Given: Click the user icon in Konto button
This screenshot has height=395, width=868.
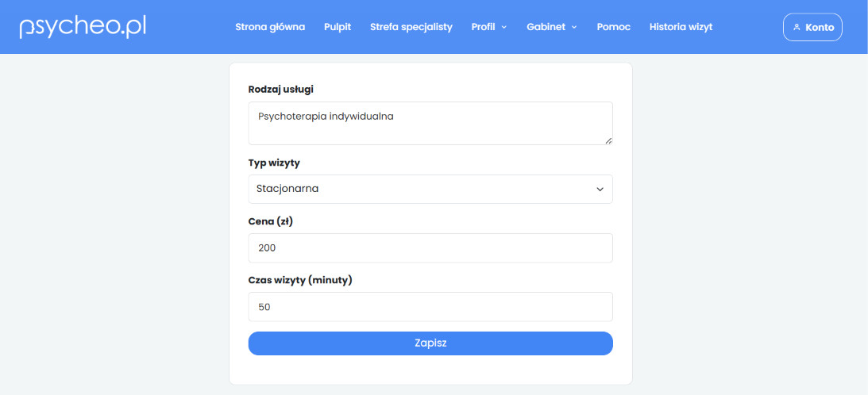Looking at the screenshot, I should tap(797, 27).
